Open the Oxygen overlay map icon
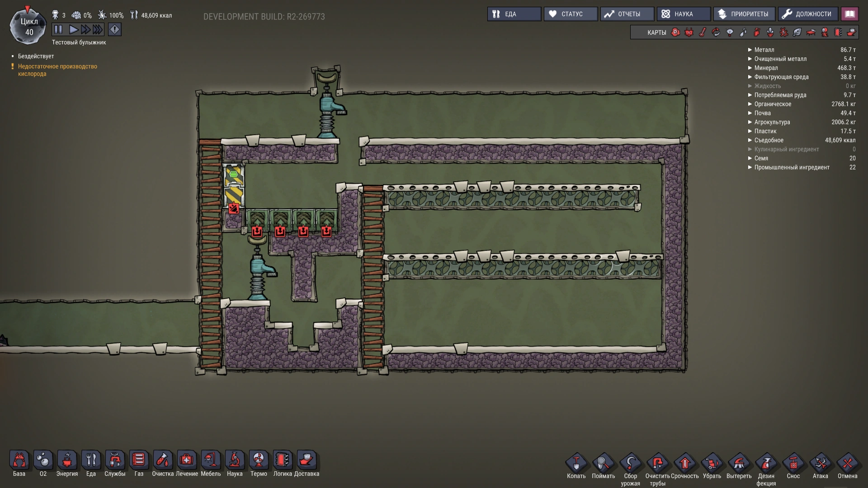 click(675, 33)
